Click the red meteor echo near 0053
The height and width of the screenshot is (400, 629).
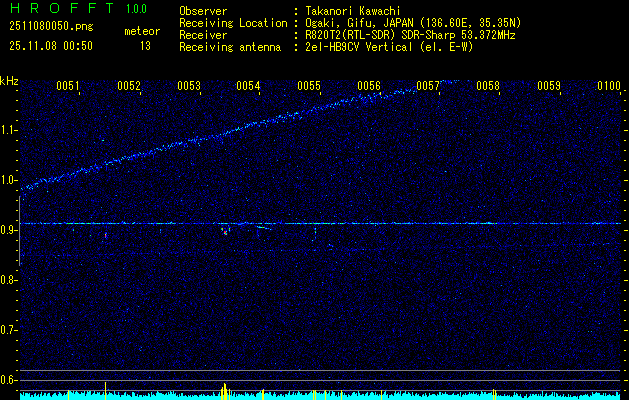click(225, 232)
